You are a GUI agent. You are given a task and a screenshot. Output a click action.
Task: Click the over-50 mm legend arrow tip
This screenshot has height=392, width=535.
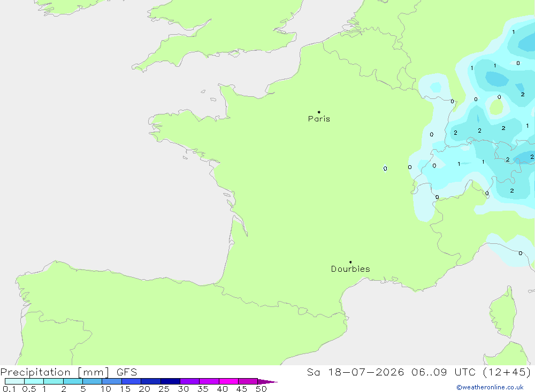[267, 381]
